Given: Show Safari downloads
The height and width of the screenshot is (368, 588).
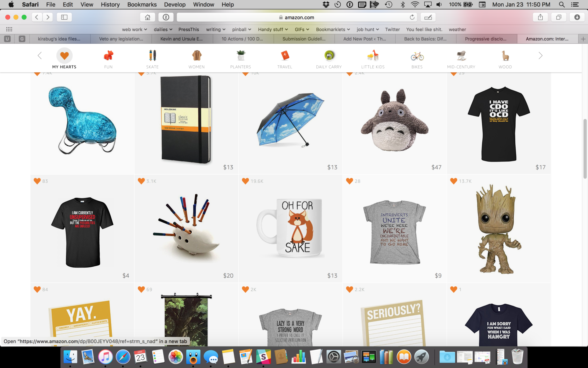Looking at the screenshot, I should 577,17.
